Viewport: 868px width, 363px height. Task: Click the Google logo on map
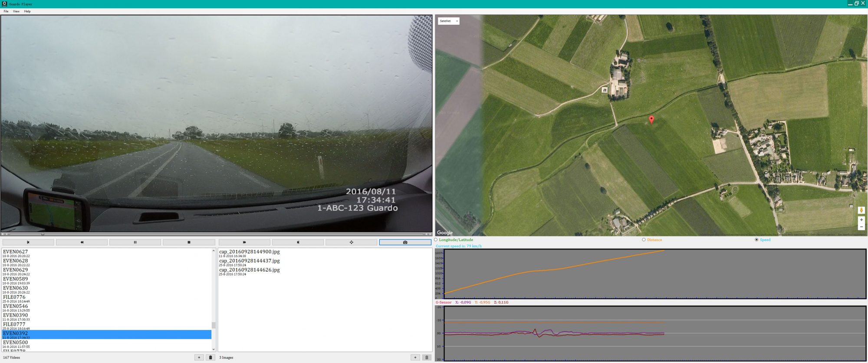pos(445,232)
